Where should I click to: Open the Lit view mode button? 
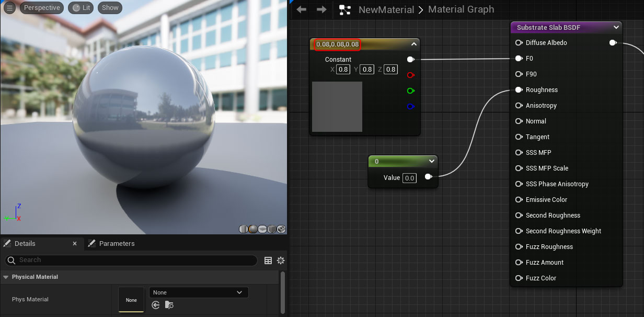pyautogui.click(x=80, y=7)
